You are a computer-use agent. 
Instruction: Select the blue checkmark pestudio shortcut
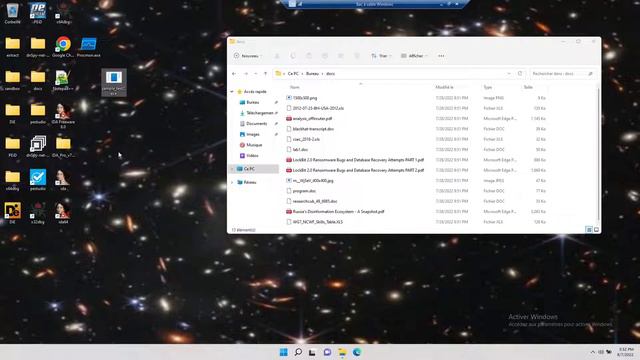point(38,180)
